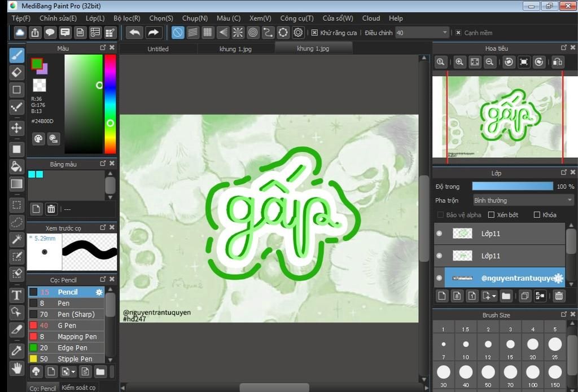Select the Eyedropper tool

tap(16, 350)
